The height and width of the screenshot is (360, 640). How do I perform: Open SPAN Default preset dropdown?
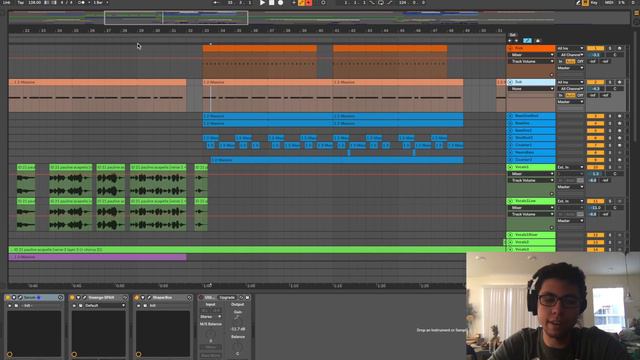point(104,305)
